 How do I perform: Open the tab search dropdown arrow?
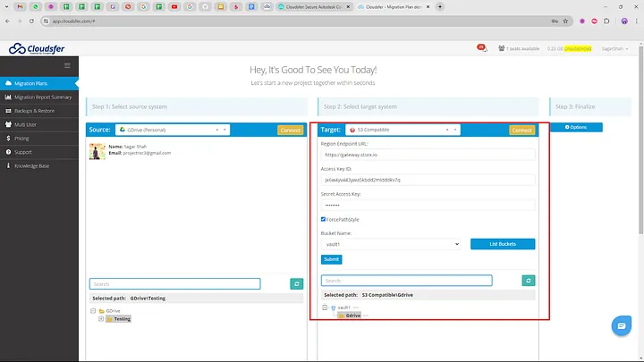pyautogui.click(x=6, y=7)
